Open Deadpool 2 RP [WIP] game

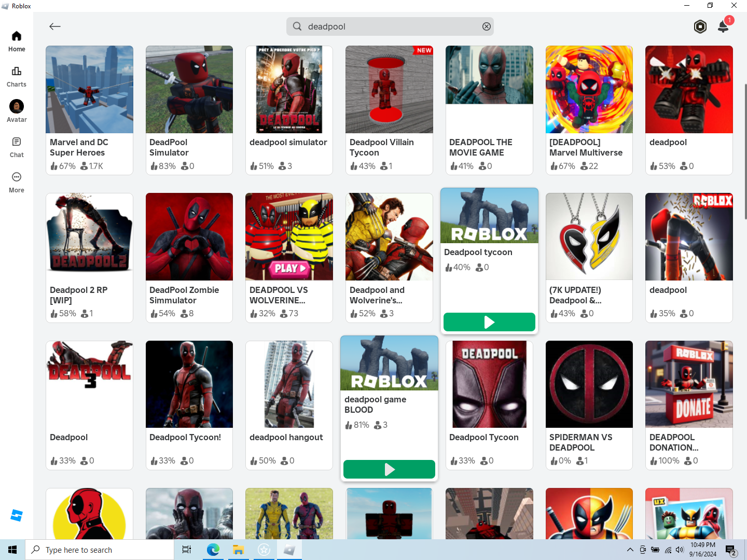tap(89, 258)
